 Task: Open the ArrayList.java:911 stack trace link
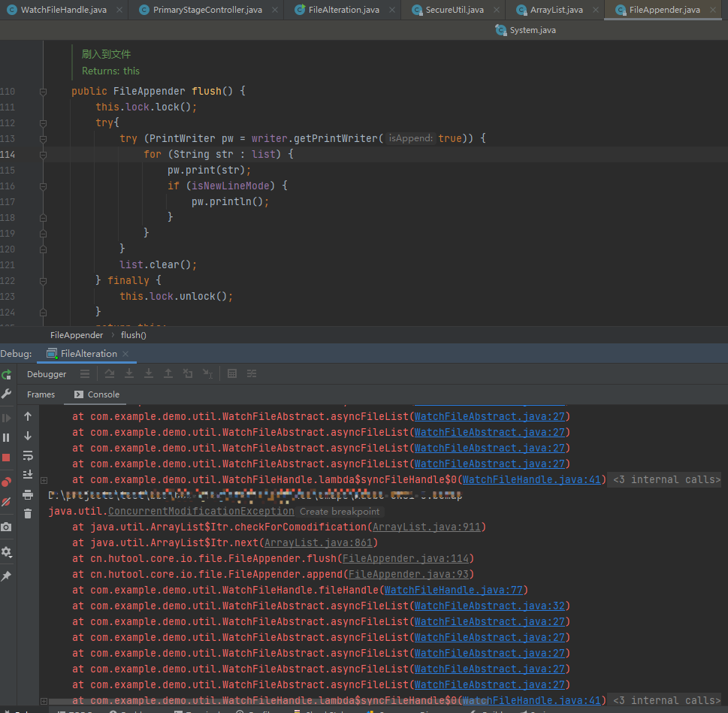point(426,527)
